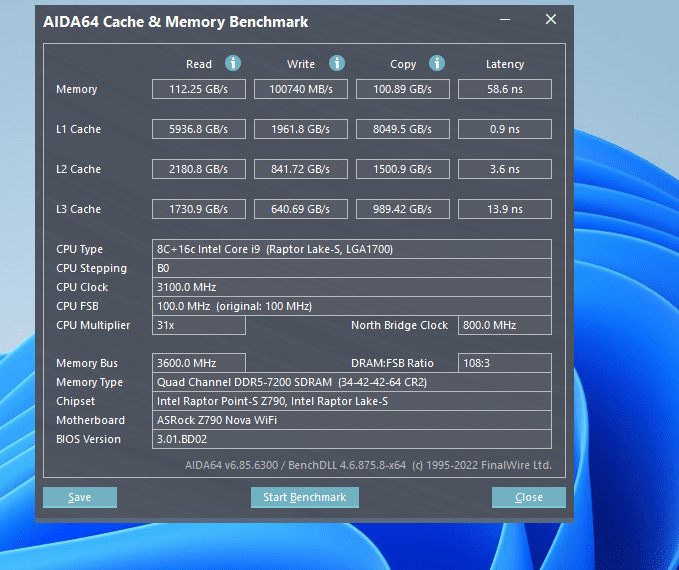Viewport: 679px width, 570px height.
Task: Click the Write column header
Action: click(301, 64)
